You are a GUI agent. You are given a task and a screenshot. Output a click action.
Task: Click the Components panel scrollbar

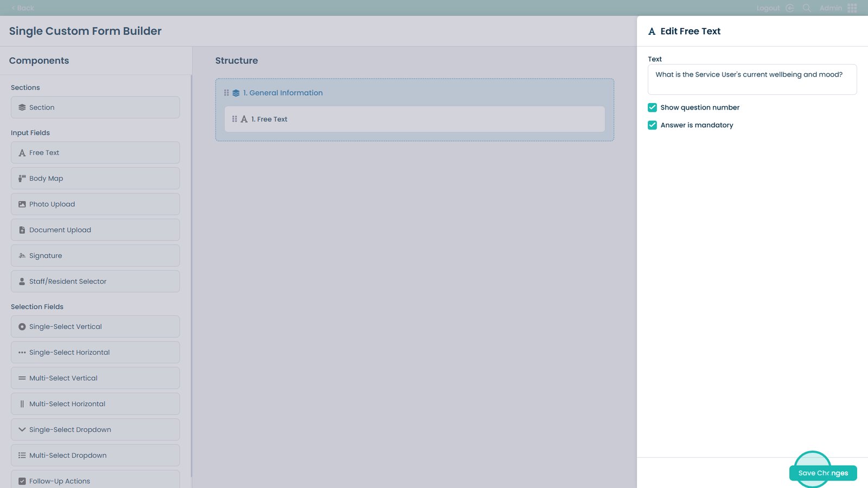click(x=192, y=277)
